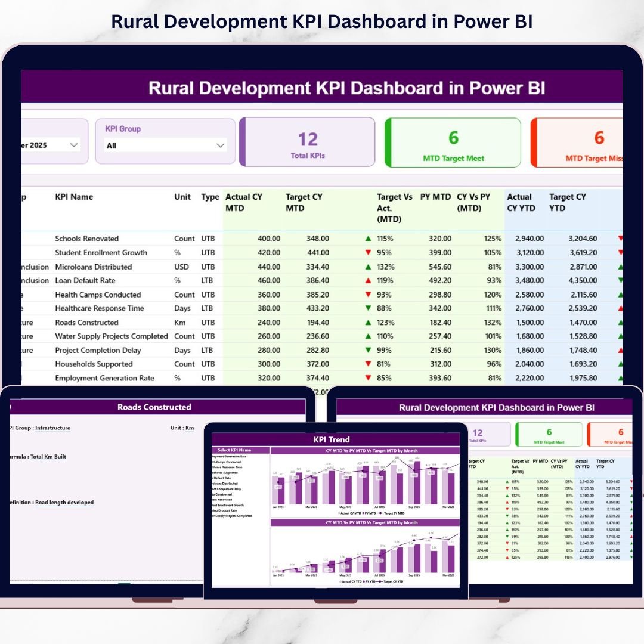This screenshot has width=644, height=644.
Task: Click Select KPI Name slicer header in KPI Trend
Action: [x=234, y=450]
